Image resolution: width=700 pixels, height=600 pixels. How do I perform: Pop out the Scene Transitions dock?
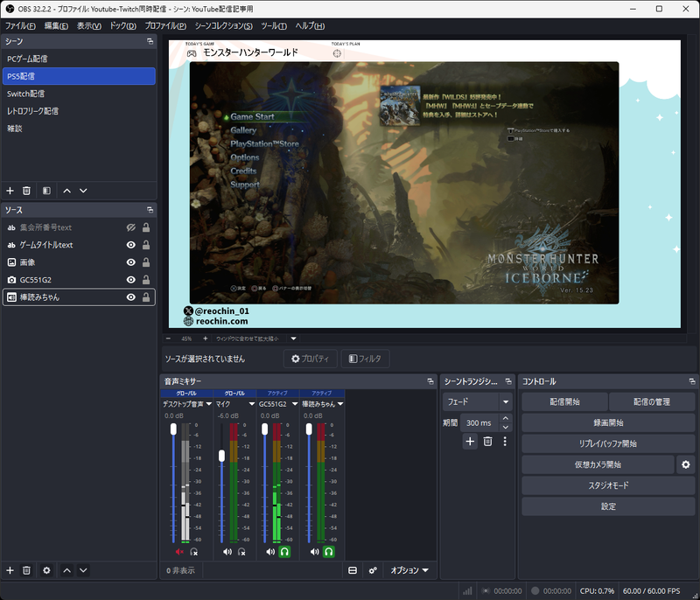[x=508, y=381]
